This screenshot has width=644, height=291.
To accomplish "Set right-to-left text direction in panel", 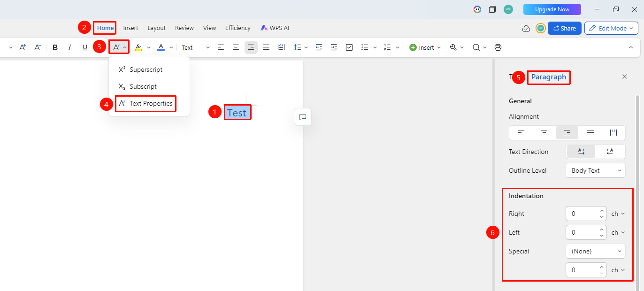I will click(x=610, y=152).
